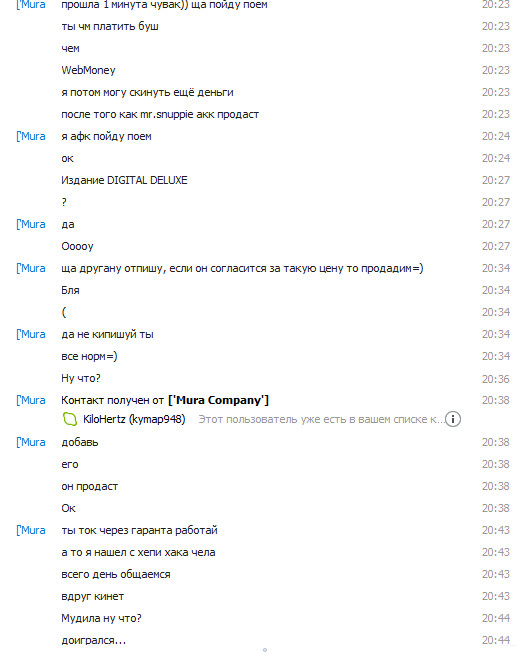Click the [Mura name next to 'добавь'
Viewport: 516px width, 653px height.
[31, 442]
